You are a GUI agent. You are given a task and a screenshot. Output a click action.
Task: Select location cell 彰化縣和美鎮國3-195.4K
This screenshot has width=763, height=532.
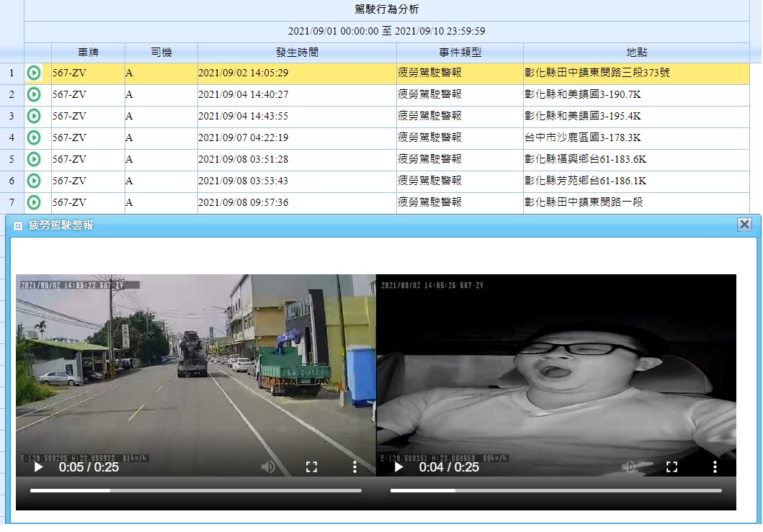[636, 116]
